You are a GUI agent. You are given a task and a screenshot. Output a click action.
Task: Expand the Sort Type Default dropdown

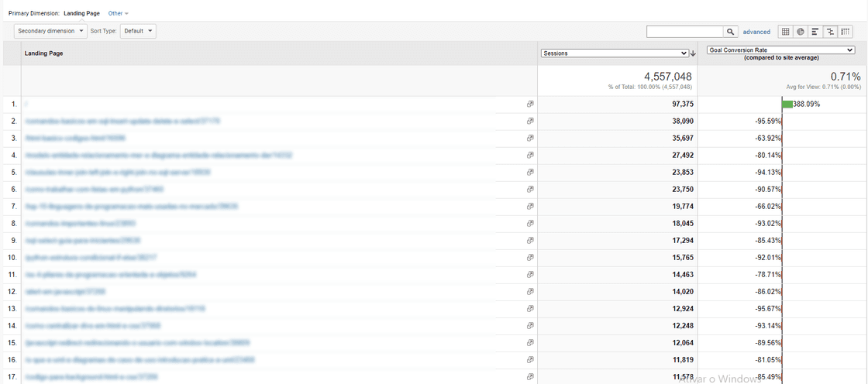pyautogui.click(x=138, y=31)
